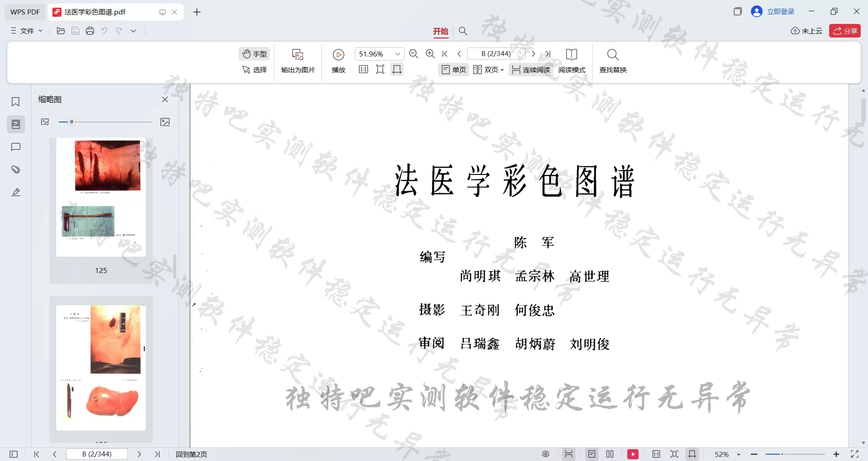Switch to the 选择 selection tool

pyautogui.click(x=255, y=70)
